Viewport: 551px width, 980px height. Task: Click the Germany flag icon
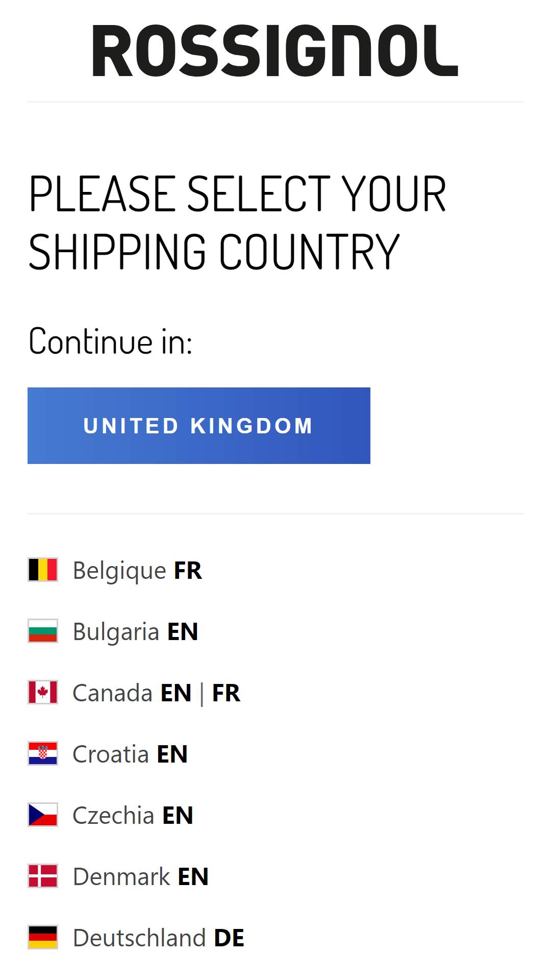(x=43, y=937)
